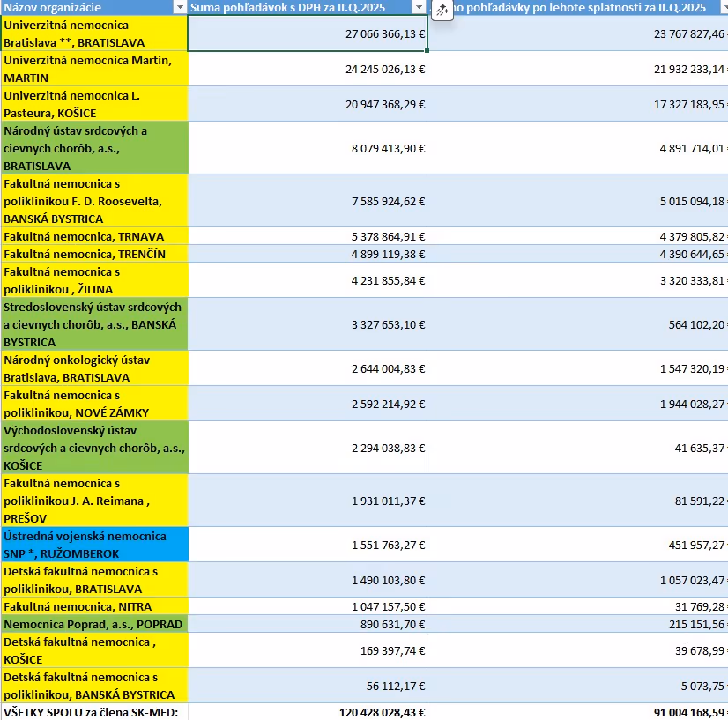
Task: Click total value 120 428 028,43 €
Action: [x=383, y=713]
